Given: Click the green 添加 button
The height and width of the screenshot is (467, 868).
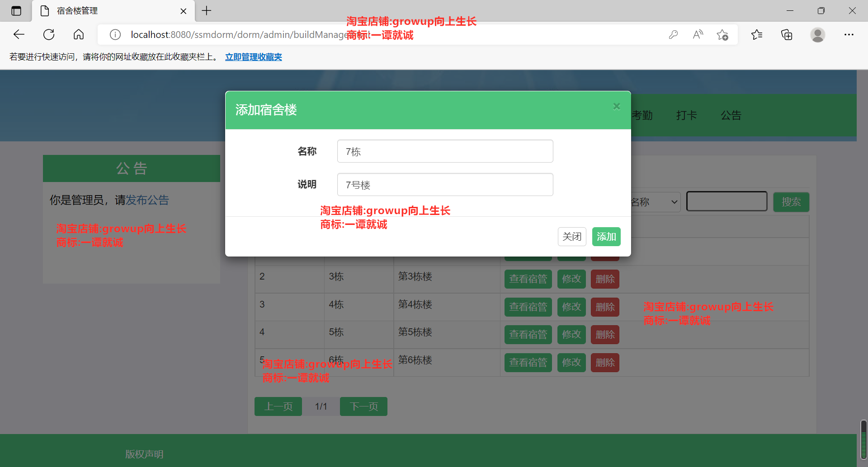Looking at the screenshot, I should click(606, 237).
